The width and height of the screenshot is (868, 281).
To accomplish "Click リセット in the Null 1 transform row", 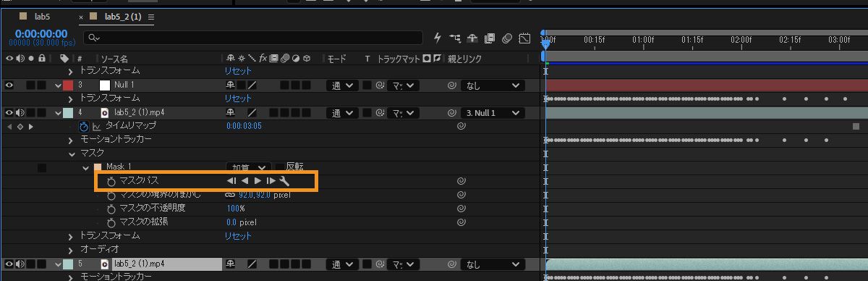I will pyautogui.click(x=238, y=98).
